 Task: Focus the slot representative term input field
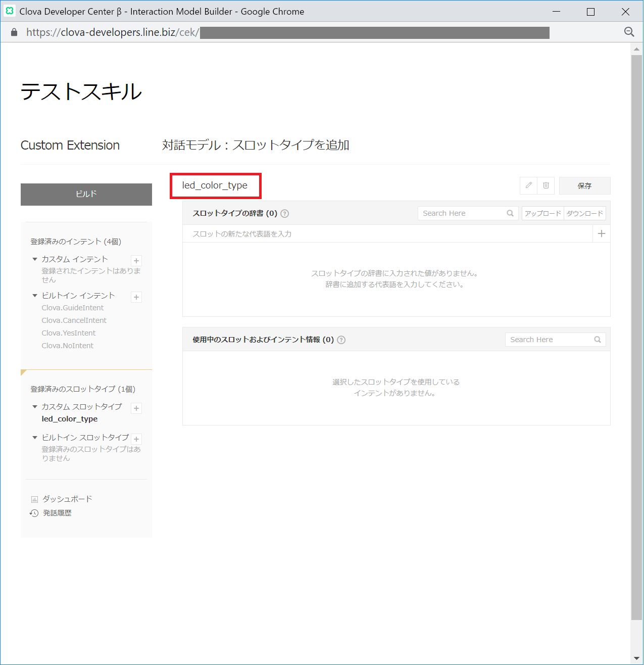387,233
